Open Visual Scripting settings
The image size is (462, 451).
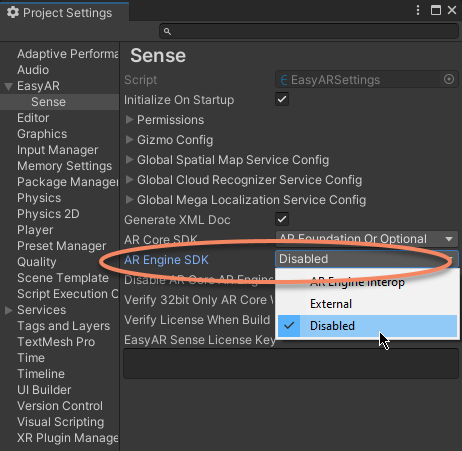tap(60, 422)
